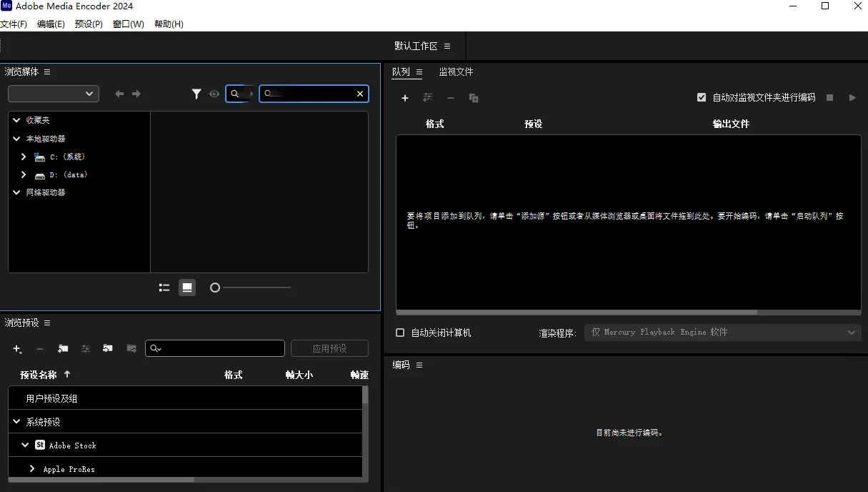This screenshot has width=868, height=492.
Task: Open the 编辑(E) menu
Action: point(51,24)
